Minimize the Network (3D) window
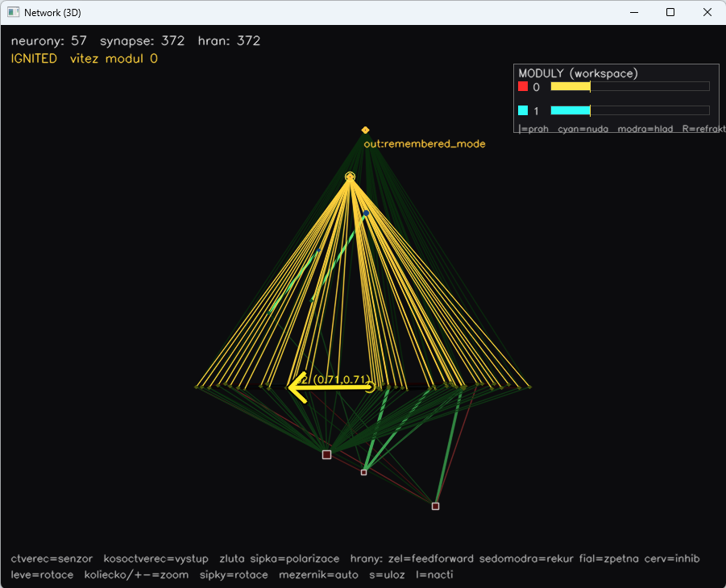This screenshot has height=588, width=726. [x=634, y=13]
